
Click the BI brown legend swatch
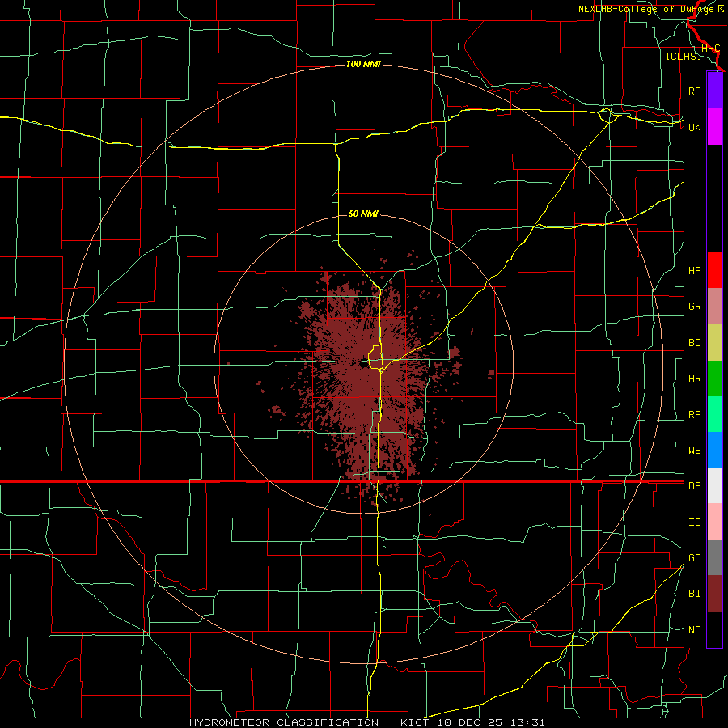(714, 594)
